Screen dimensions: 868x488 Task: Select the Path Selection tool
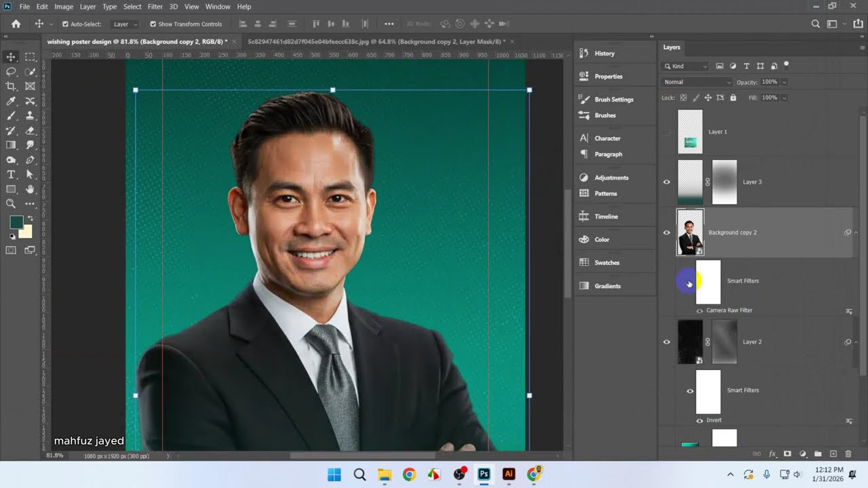point(30,175)
